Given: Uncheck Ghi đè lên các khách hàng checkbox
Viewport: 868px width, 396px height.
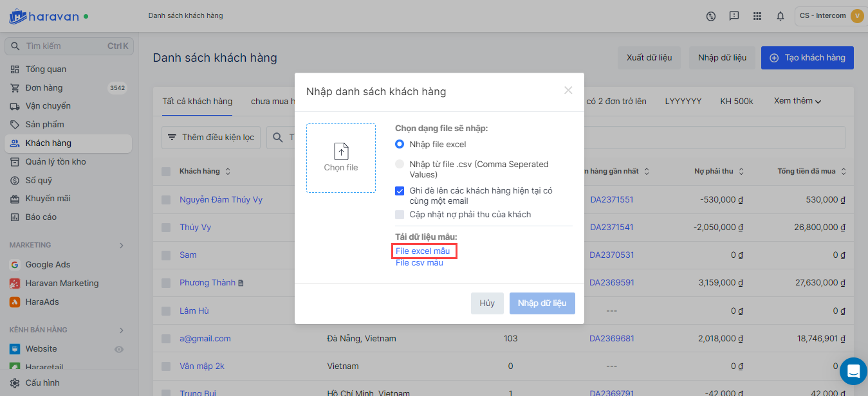Looking at the screenshot, I should coord(400,191).
